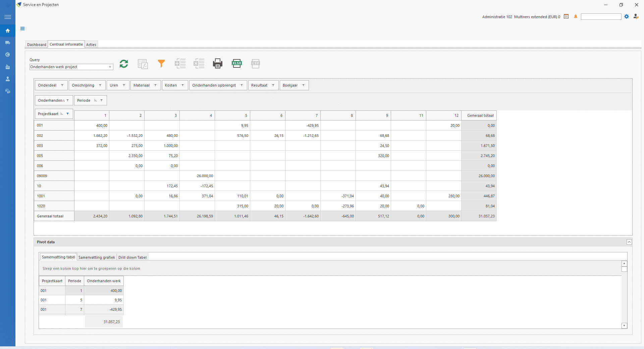
Task: Open the Query dropdown list
Action: pyautogui.click(x=110, y=67)
